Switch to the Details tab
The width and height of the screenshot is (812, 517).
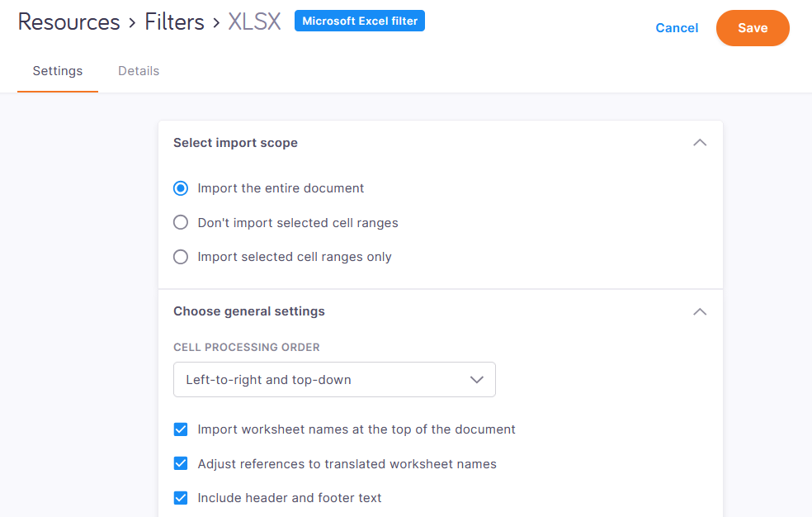click(x=139, y=71)
